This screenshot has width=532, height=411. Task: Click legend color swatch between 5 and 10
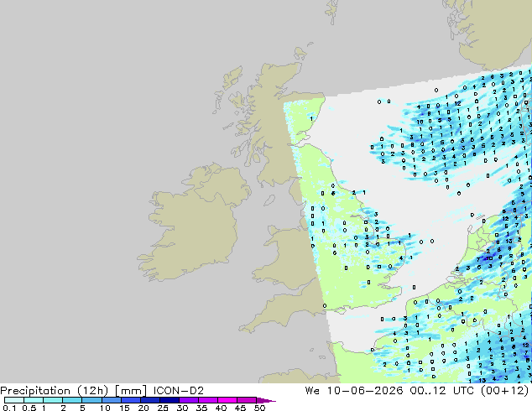pos(91,400)
